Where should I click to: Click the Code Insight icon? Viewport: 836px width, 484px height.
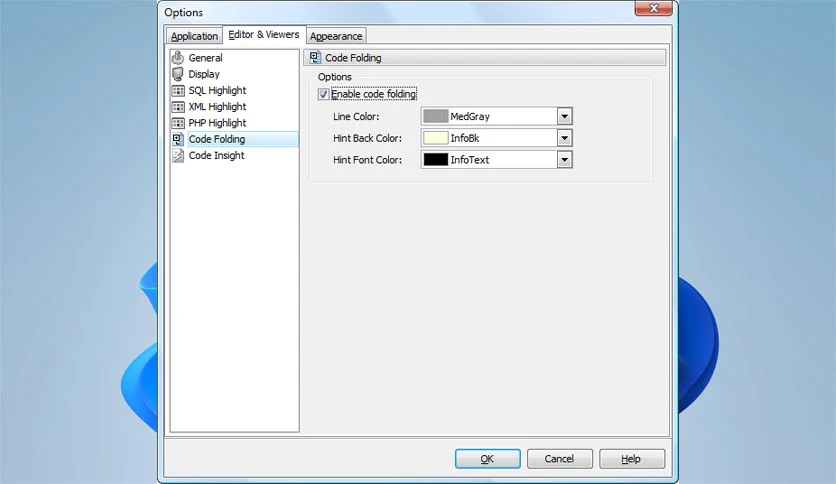[178, 156]
